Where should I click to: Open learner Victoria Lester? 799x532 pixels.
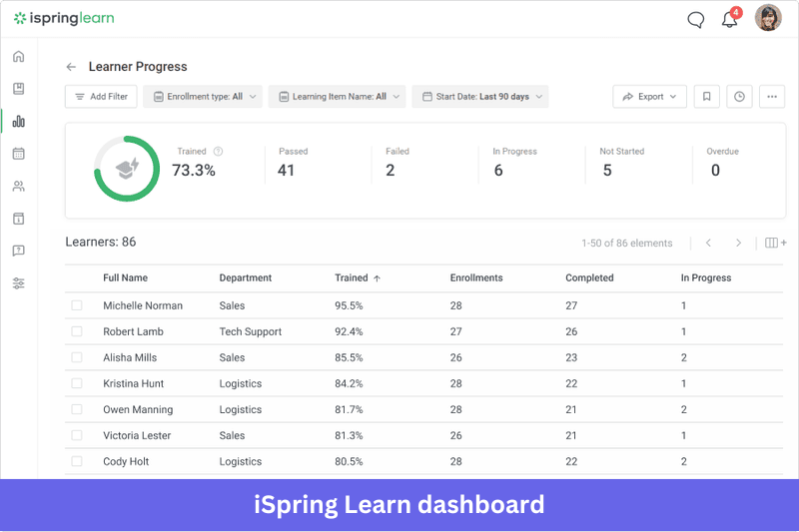click(137, 435)
